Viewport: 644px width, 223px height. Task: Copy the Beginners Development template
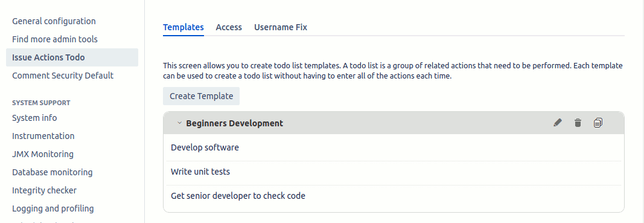pos(598,123)
